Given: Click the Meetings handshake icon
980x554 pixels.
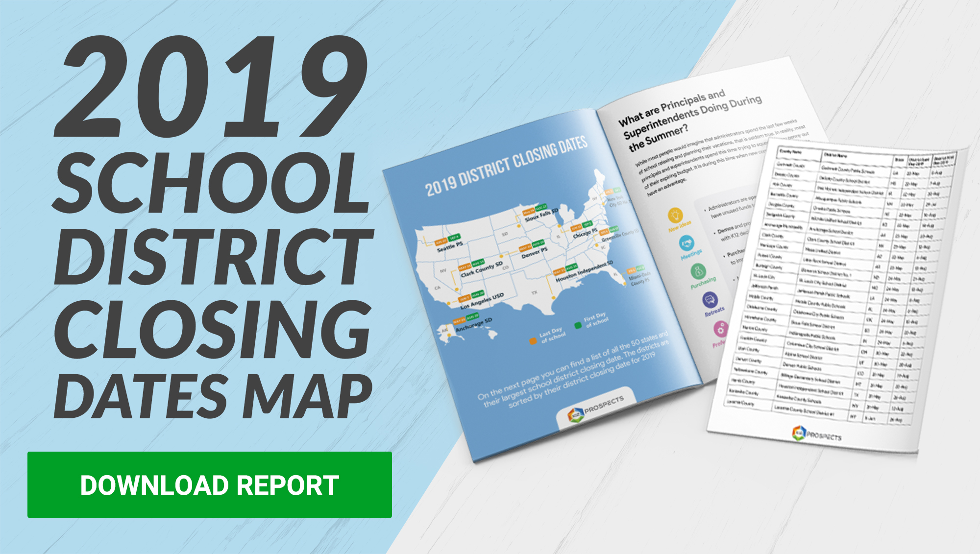Looking at the screenshot, I should 687,243.
